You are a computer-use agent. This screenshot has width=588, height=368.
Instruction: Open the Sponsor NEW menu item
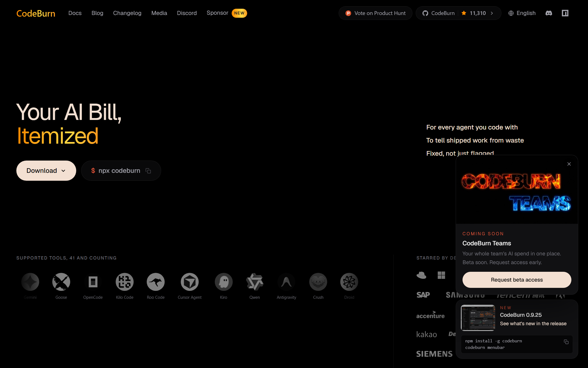point(226,13)
